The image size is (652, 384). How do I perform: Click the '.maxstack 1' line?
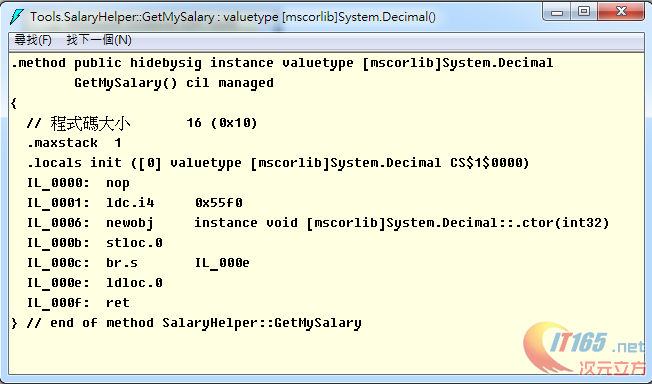(x=74, y=143)
